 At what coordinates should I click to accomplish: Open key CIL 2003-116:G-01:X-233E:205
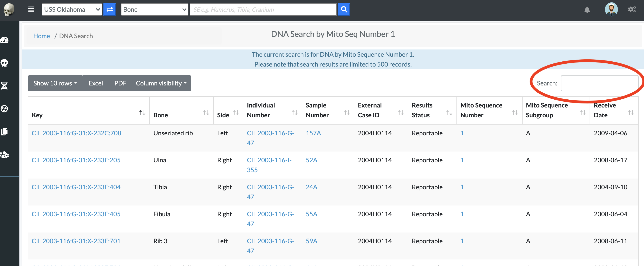(x=76, y=160)
